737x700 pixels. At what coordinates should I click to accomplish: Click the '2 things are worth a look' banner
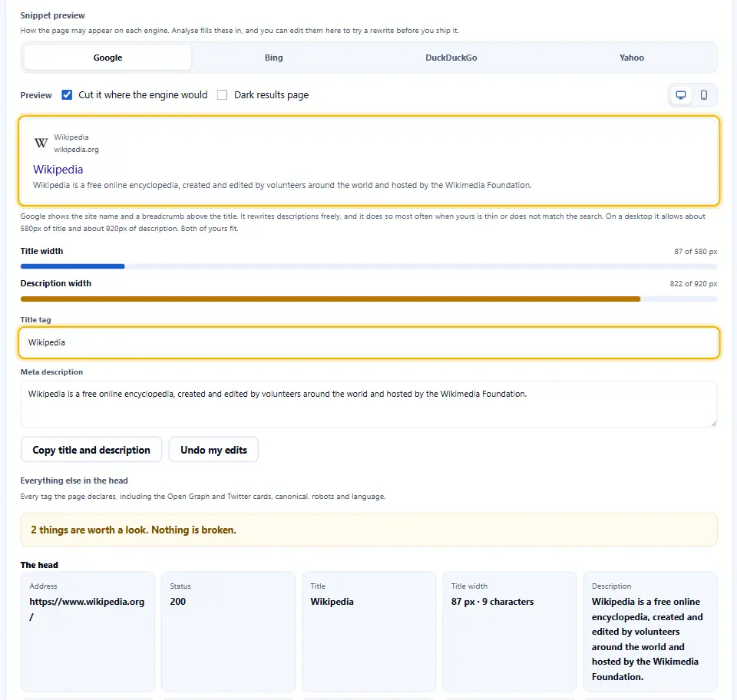pos(369,530)
